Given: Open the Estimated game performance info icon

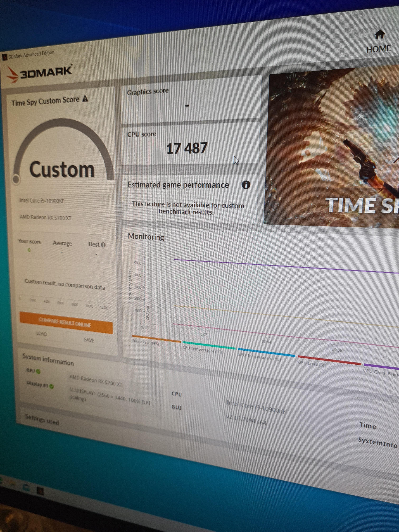Looking at the screenshot, I should click(x=246, y=185).
